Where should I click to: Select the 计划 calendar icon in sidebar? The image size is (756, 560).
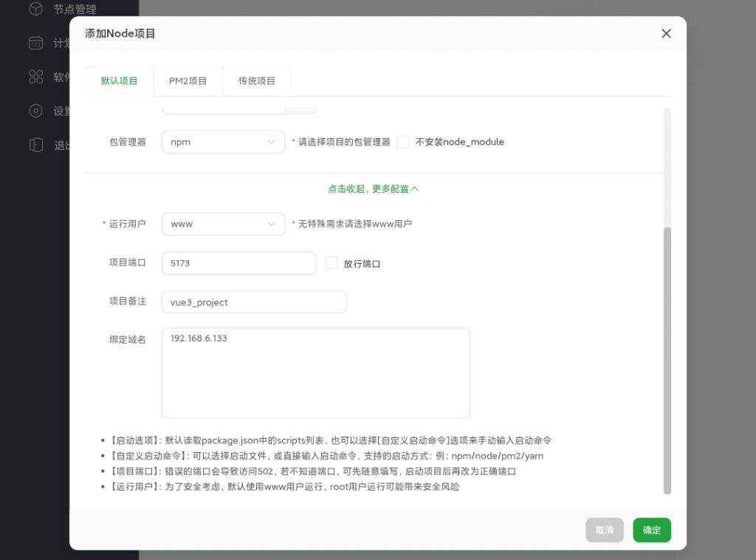pyautogui.click(x=35, y=43)
